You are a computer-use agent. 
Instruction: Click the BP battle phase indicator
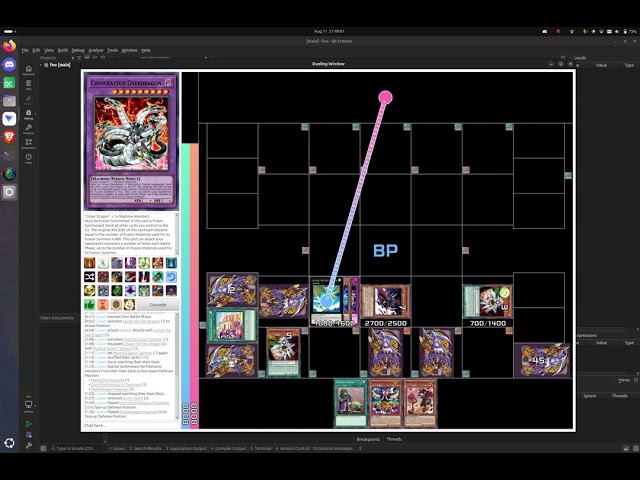point(385,250)
